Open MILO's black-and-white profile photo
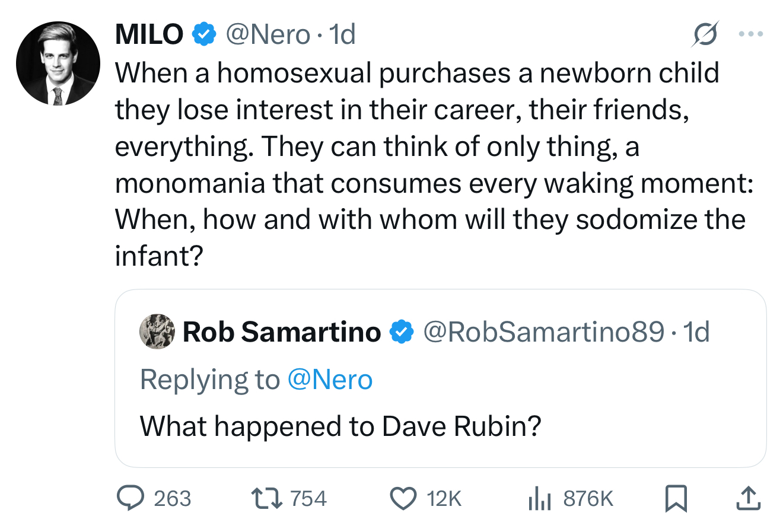 58,63
